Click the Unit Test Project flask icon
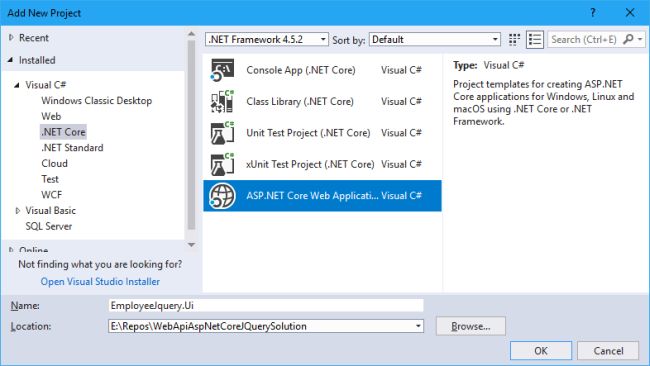This screenshot has width=650, height=366. click(222, 133)
